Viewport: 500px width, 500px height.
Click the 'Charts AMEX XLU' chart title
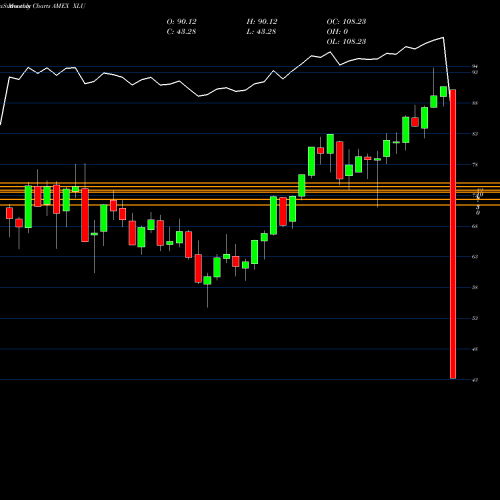[59, 6]
